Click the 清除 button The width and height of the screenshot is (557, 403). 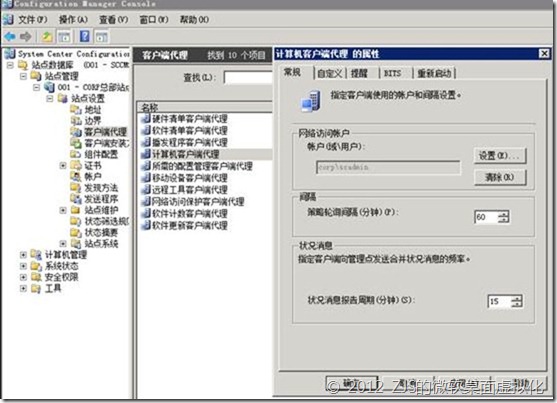pyautogui.click(x=500, y=177)
